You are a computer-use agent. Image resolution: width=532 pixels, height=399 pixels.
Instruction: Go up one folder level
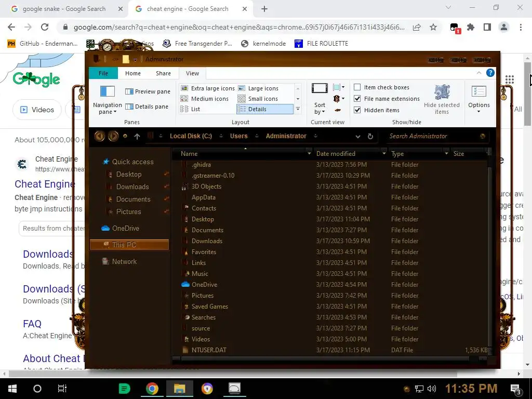tap(137, 137)
